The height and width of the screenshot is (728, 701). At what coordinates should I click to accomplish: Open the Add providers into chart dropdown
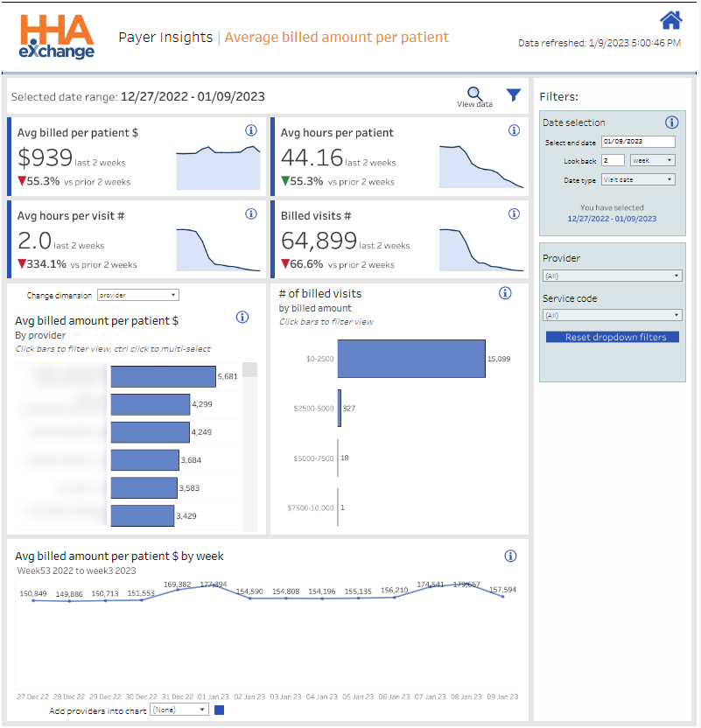(179, 710)
